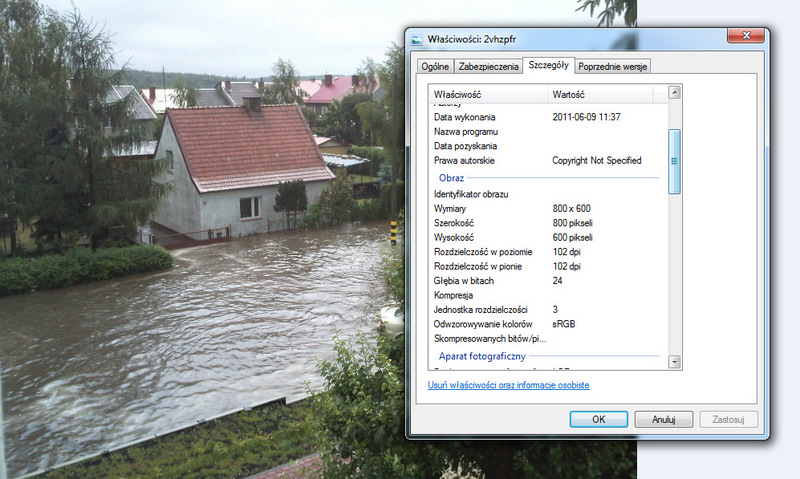
Task: Click the Aparat fotograficzny section heading
Action: (x=482, y=356)
